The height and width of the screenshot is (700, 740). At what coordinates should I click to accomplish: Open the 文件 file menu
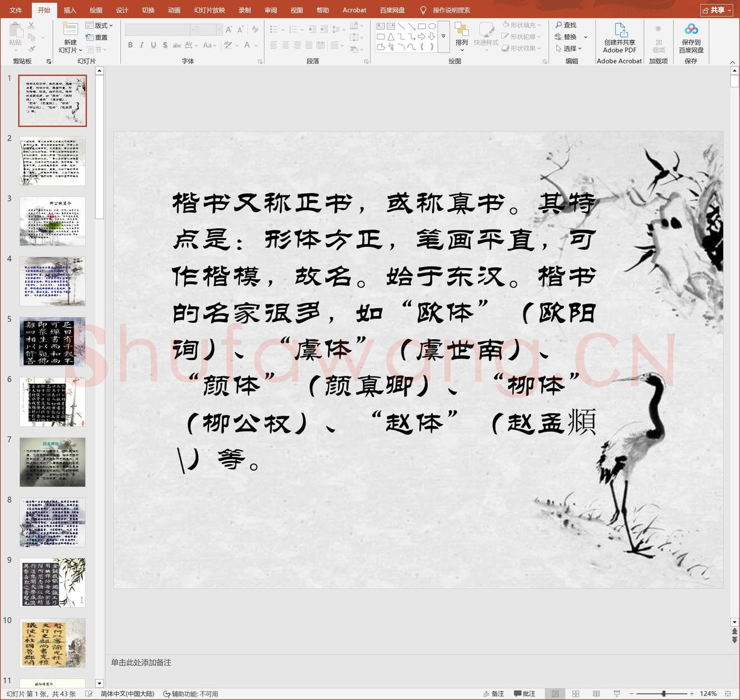tap(16, 10)
